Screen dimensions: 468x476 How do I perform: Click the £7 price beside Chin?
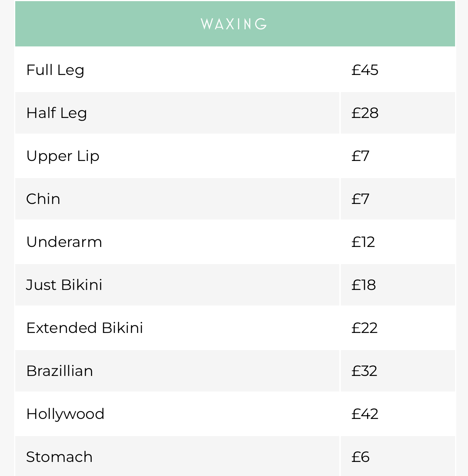(360, 199)
